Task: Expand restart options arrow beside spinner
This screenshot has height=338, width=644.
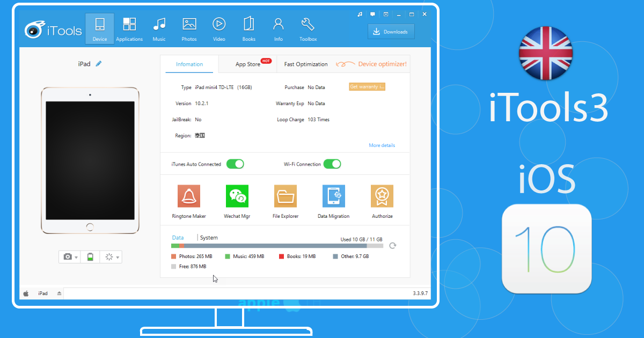Action: (x=118, y=258)
